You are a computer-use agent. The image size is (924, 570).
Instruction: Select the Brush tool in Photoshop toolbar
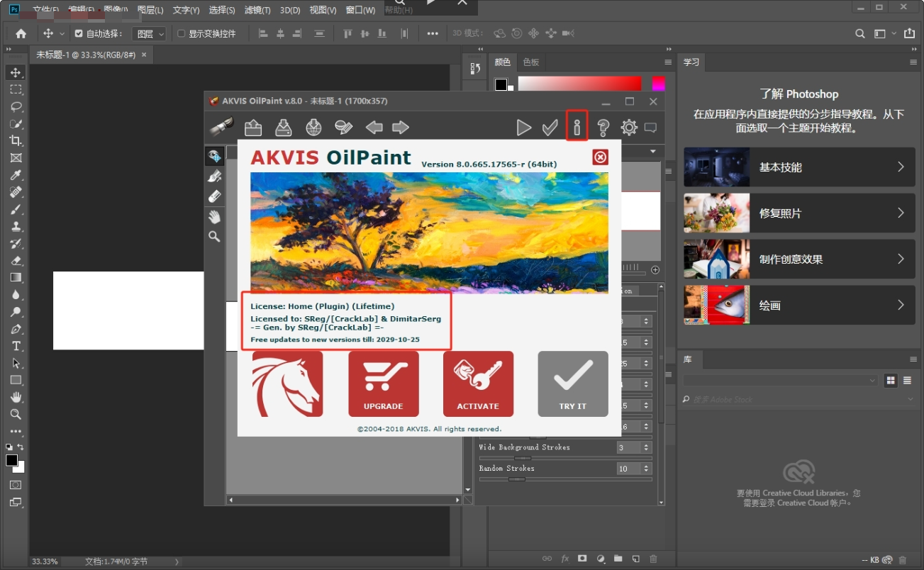(x=16, y=209)
